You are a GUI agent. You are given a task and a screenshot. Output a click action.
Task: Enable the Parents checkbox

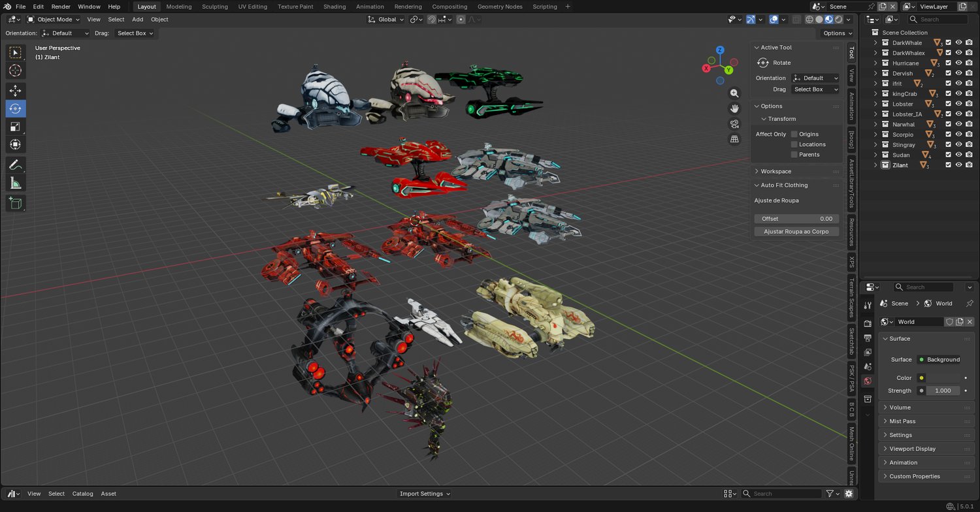794,155
